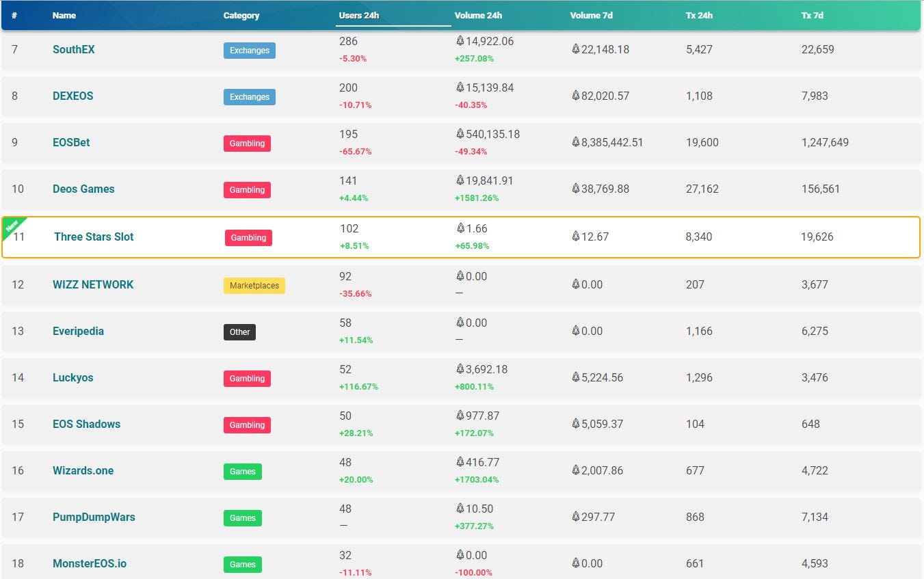
Task: Filter by Marketplaces category tag
Action: (x=254, y=286)
